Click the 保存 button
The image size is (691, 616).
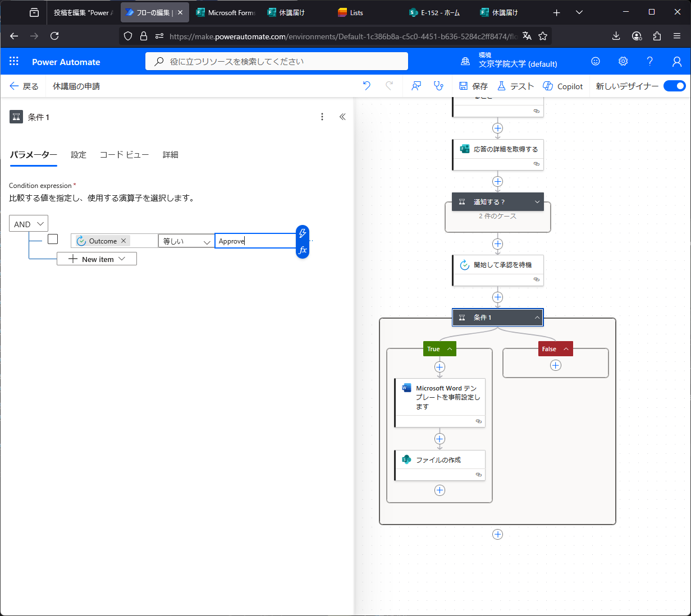[x=473, y=86]
